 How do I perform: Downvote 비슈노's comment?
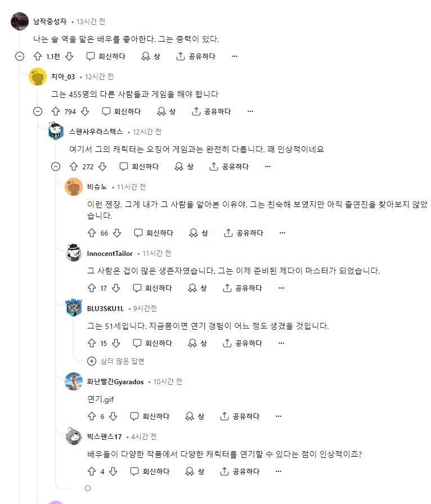(x=117, y=233)
